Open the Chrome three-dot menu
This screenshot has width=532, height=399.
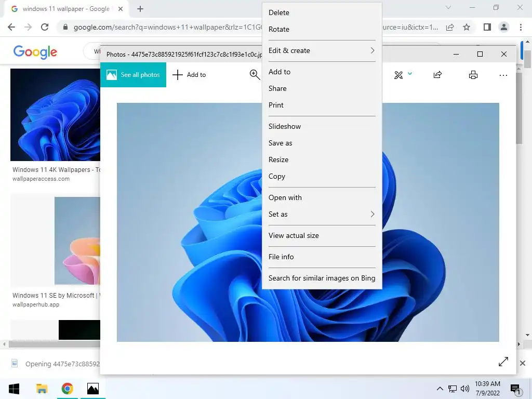pos(521,27)
